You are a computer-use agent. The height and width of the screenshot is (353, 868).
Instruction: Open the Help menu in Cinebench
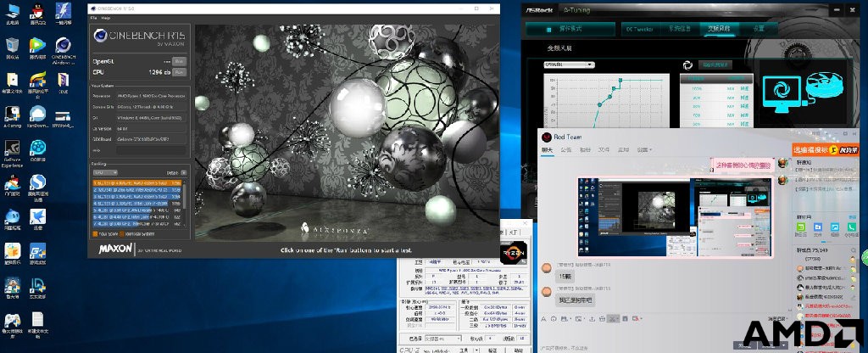tap(105, 18)
